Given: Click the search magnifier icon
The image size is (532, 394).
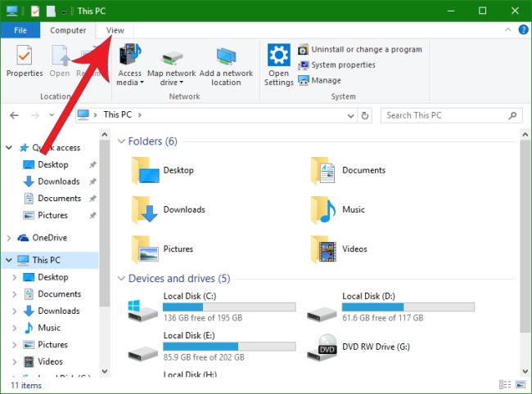Looking at the screenshot, I should pos(512,115).
